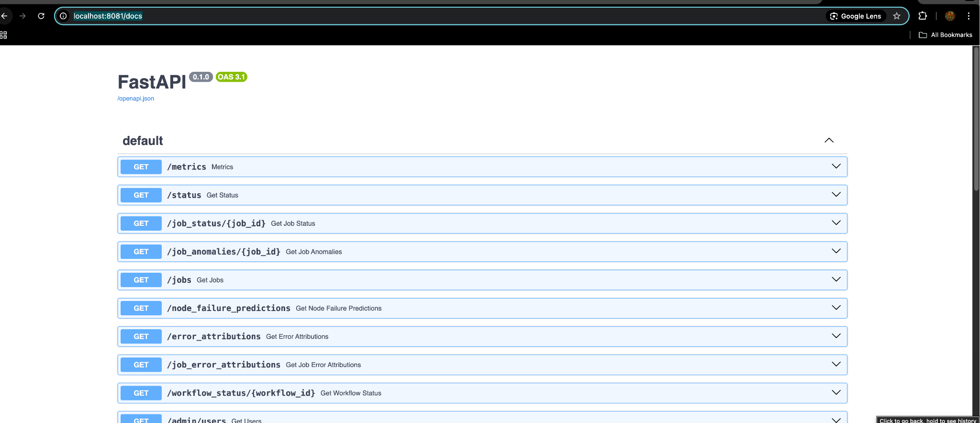Expand the /status endpoint chevron
980x423 pixels.
point(836,195)
